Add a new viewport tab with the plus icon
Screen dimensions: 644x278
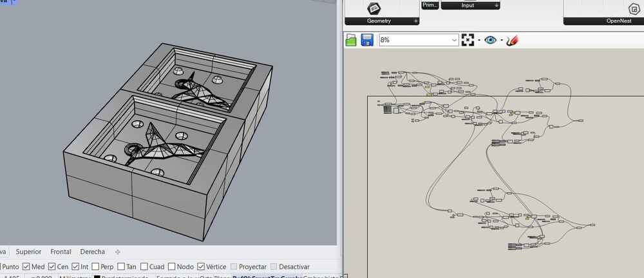pyautogui.click(x=117, y=252)
